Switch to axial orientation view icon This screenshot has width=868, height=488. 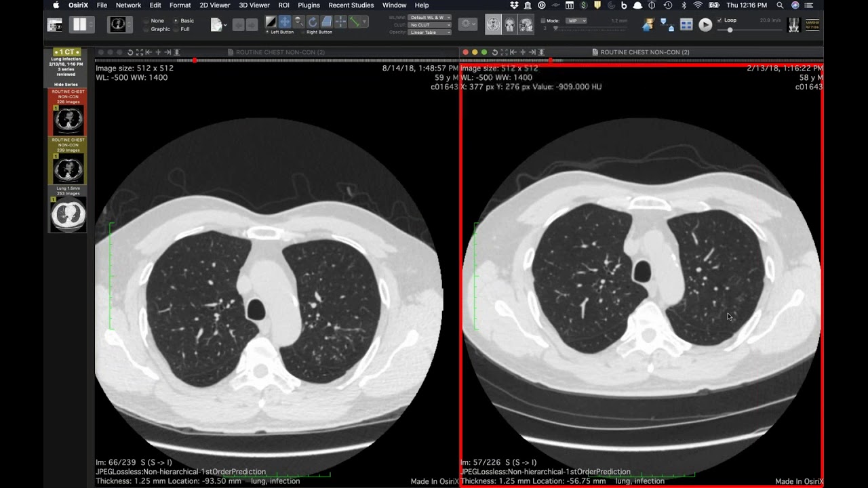pyautogui.click(x=493, y=25)
